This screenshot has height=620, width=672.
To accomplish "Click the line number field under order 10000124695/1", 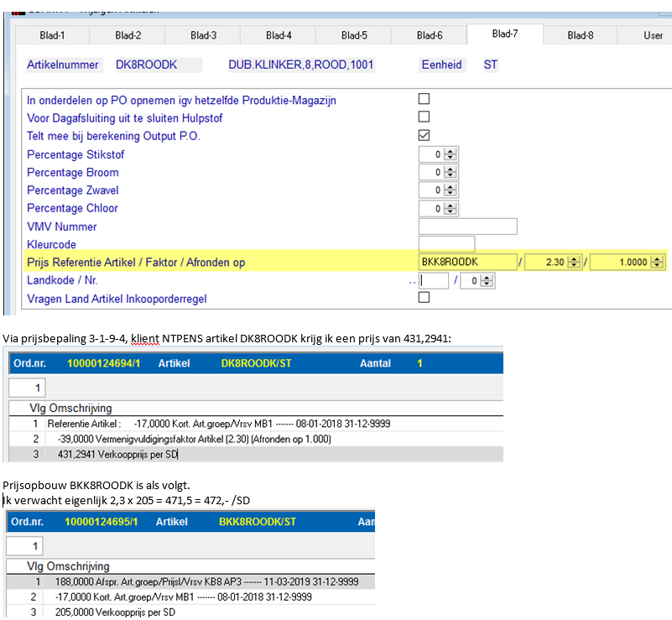I will point(24,546).
